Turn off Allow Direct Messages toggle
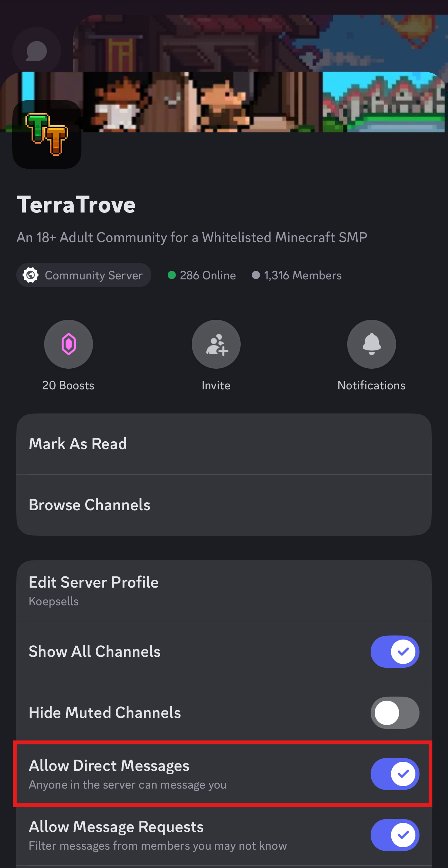Screen dimensions: 448x868 [395, 774]
